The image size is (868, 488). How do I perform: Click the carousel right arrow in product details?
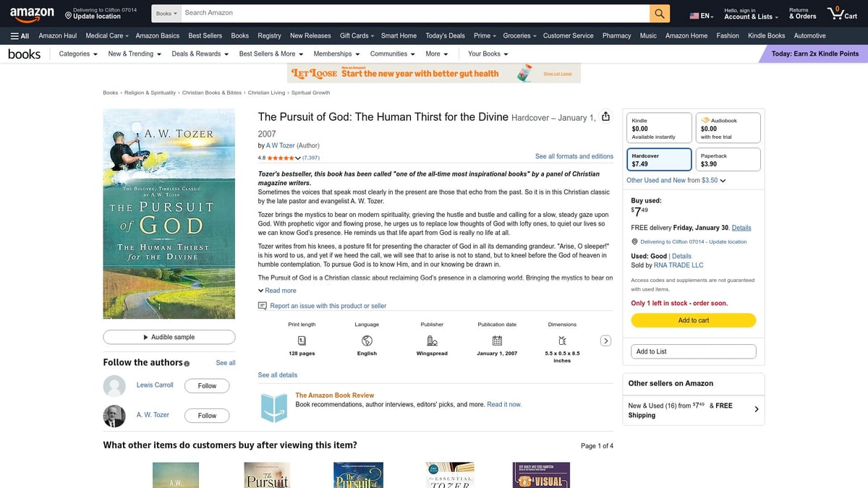pos(606,340)
